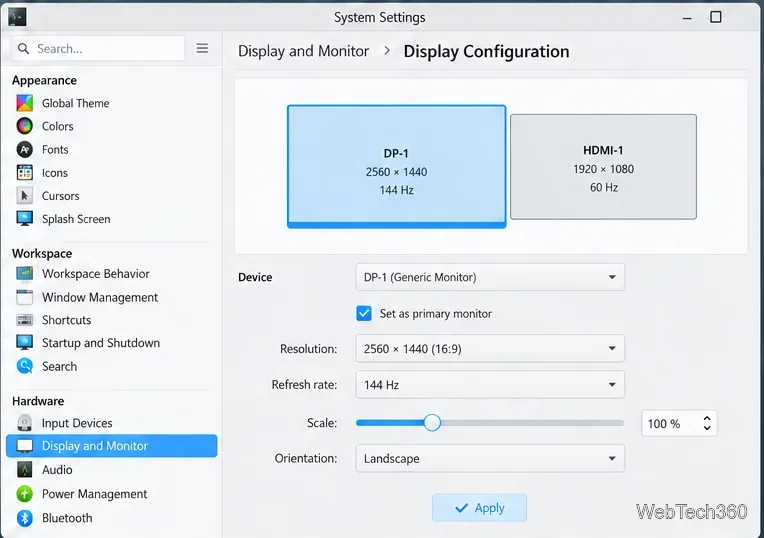The width and height of the screenshot is (764, 538).
Task: Click the Input Devices mouse icon
Action: coord(24,423)
